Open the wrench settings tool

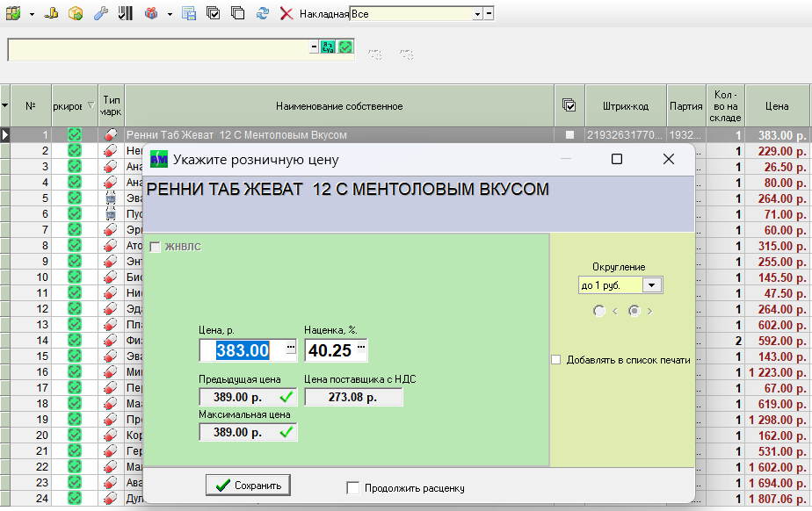pyautogui.click(x=100, y=13)
